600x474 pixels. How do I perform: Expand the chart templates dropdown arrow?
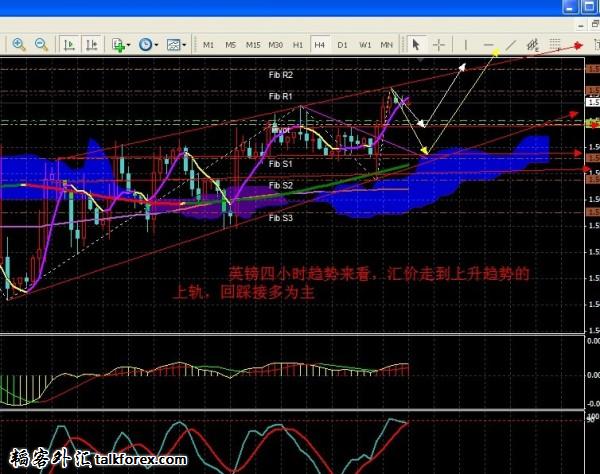pyautogui.click(x=185, y=45)
